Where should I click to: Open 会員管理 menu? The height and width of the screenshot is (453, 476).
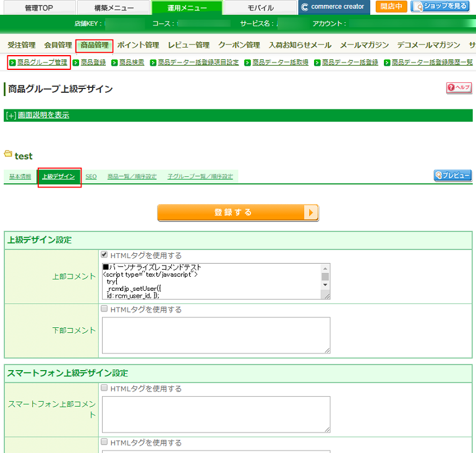click(58, 45)
